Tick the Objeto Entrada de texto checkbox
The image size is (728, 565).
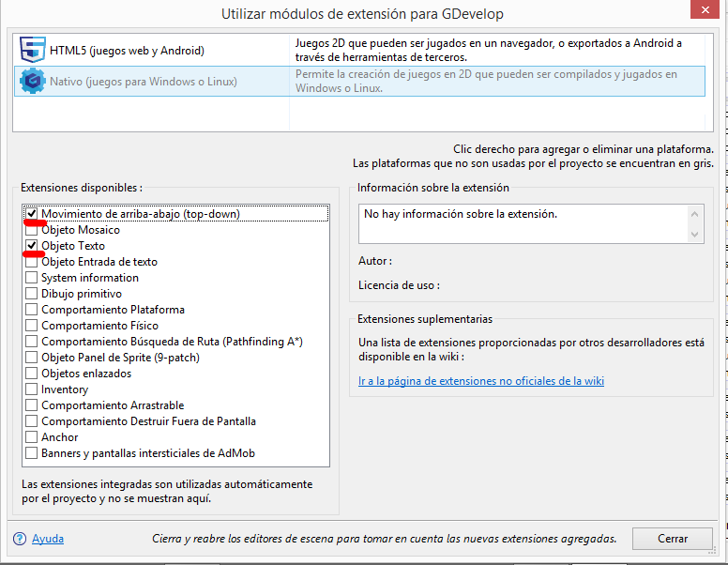pos(32,262)
